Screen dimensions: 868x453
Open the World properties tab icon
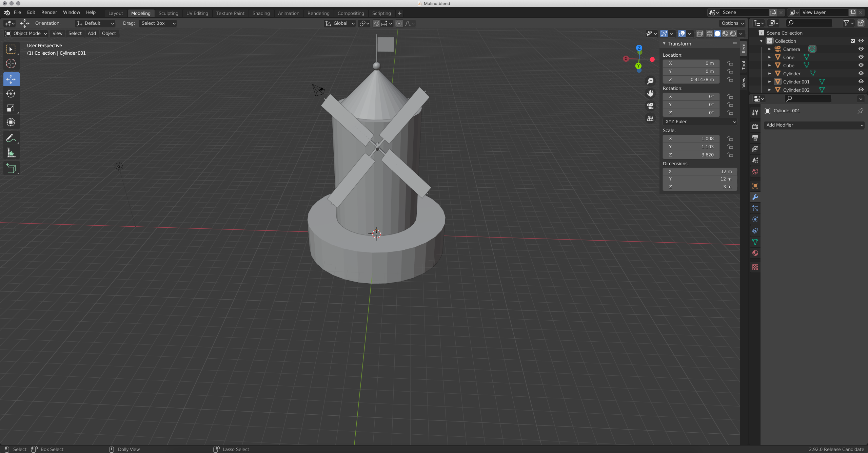tap(755, 171)
